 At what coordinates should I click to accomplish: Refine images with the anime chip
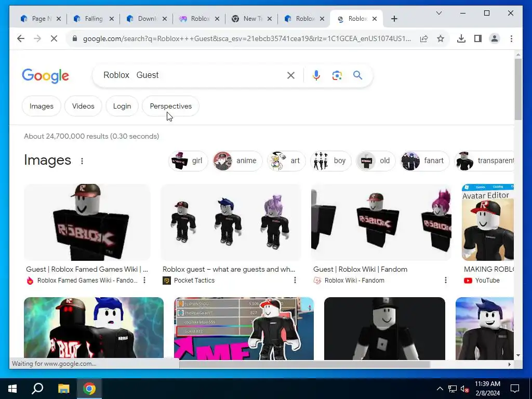coord(237,161)
